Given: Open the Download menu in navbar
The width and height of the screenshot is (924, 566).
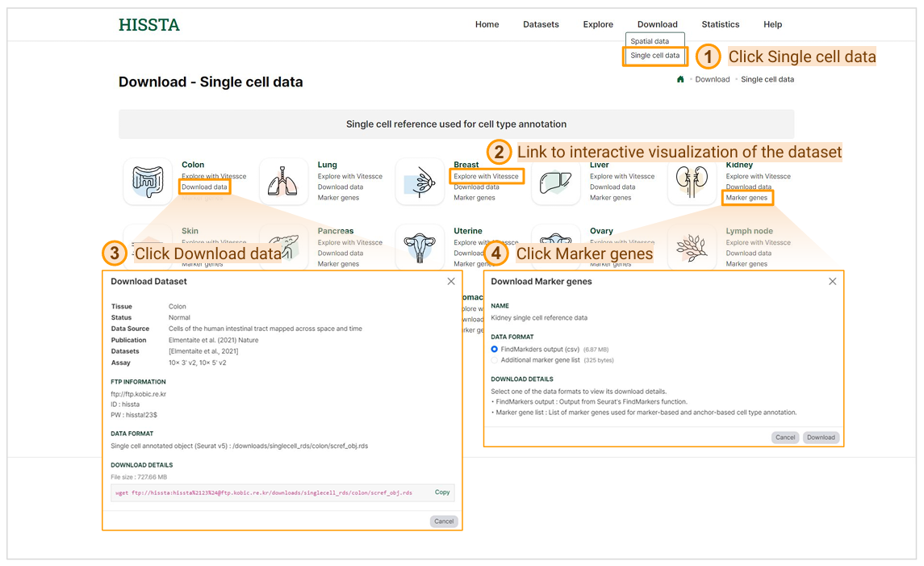Looking at the screenshot, I should pyautogui.click(x=657, y=24).
